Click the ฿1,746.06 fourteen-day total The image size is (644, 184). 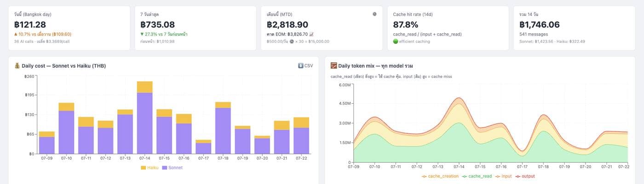[x=540, y=24]
